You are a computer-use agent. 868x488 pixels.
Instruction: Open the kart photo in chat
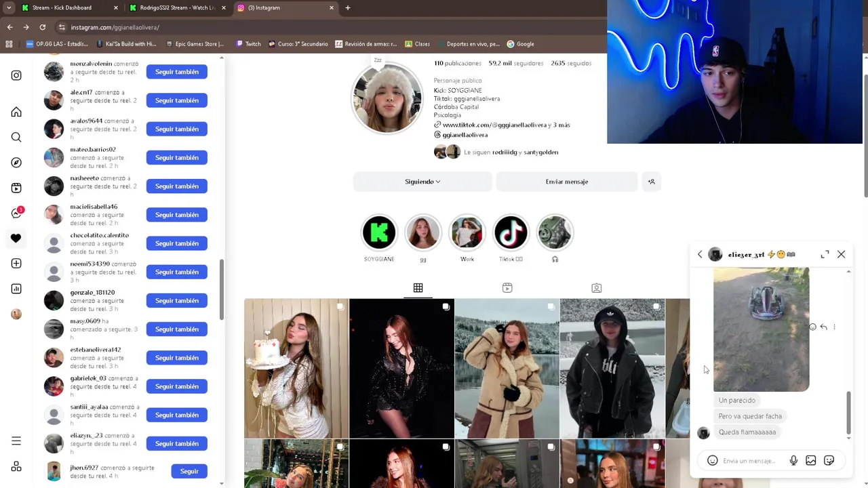click(x=761, y=329)
